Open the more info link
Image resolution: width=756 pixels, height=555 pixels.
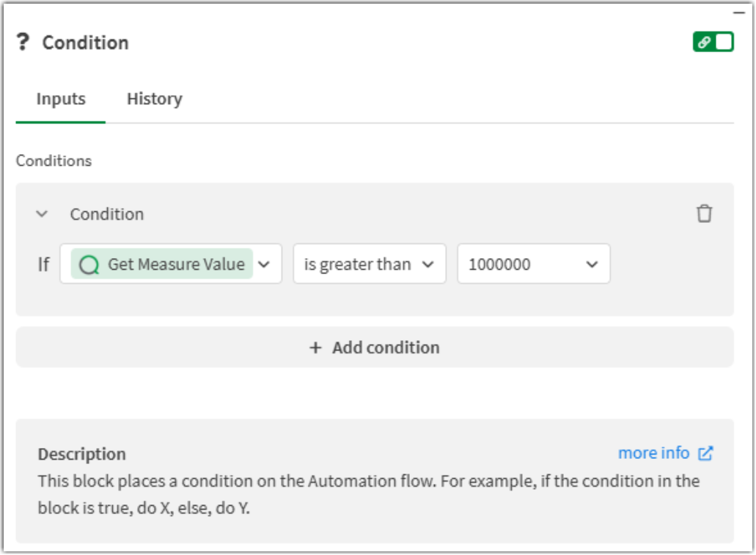pyautogui.click(x=653, y=452)
